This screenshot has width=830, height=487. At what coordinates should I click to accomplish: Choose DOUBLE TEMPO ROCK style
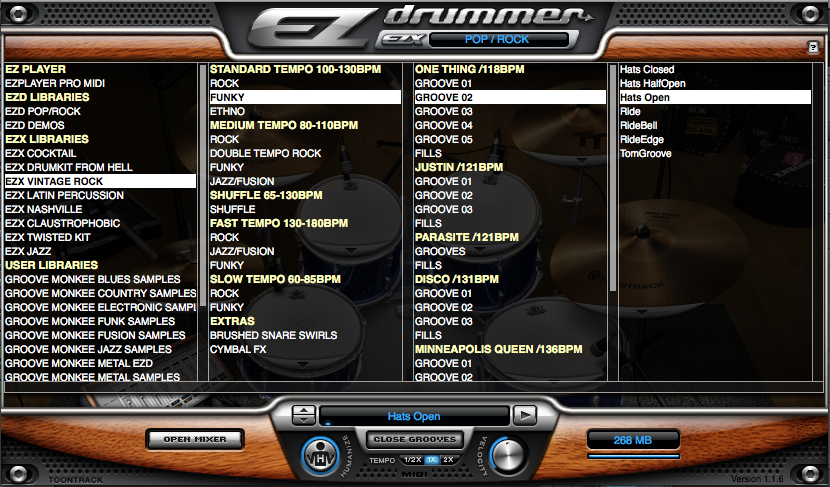(x=305, y=153)
